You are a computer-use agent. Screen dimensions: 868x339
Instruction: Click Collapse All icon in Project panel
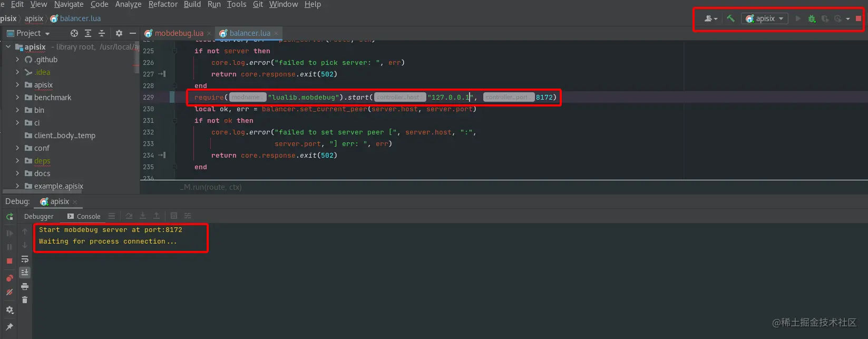click(102, 33)
